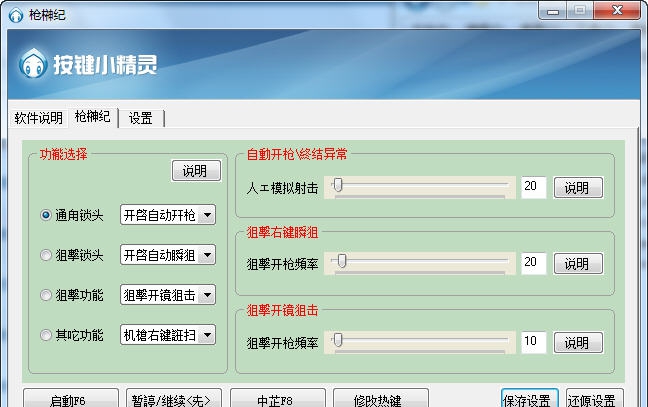Minimize the 枪神纪 window
Image resolution: width=648 pixels, height=407 pixels.
click(553, 11)
